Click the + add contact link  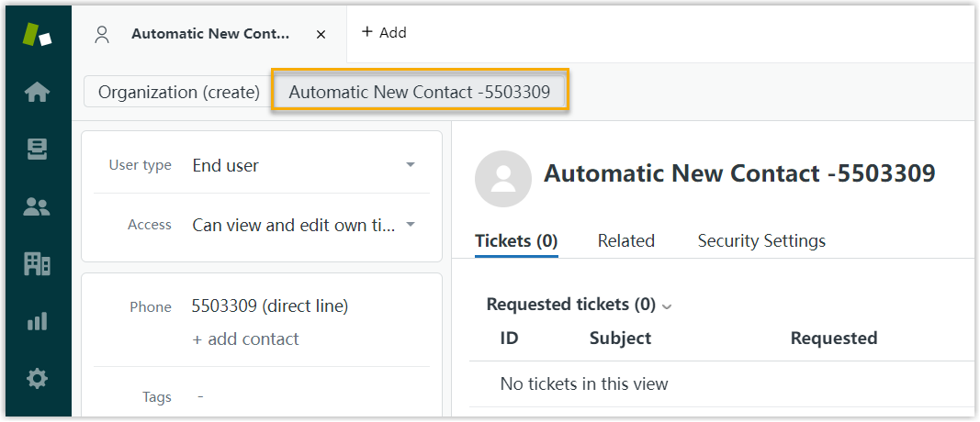point(245,339)
